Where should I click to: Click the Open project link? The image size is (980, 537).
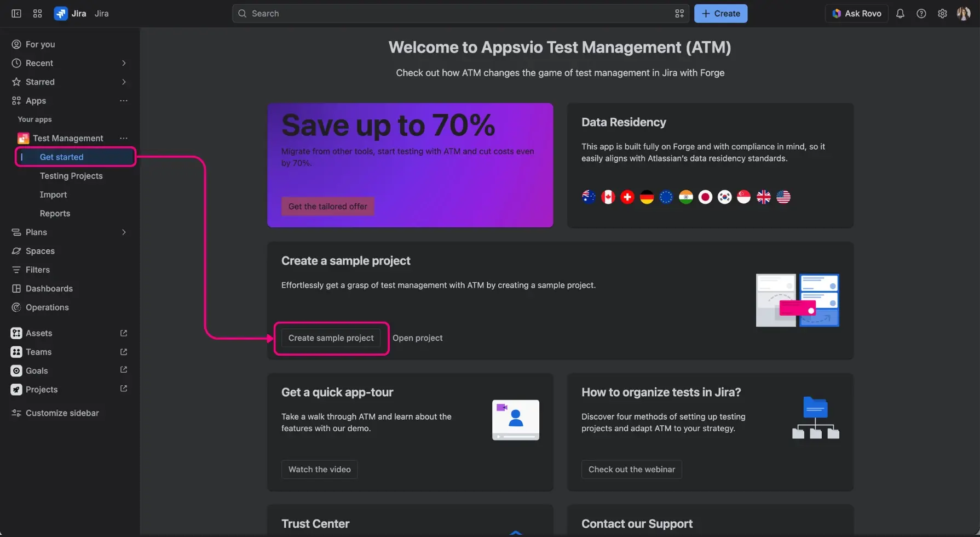pyautogui.click(x=417, y=338)
